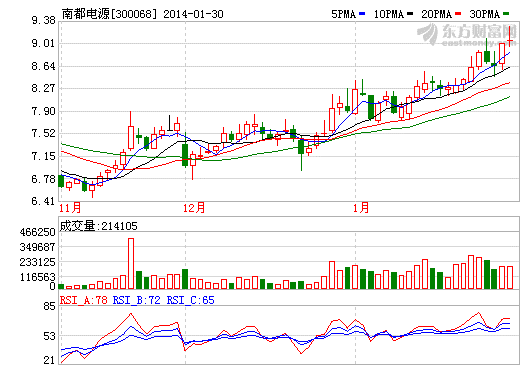Click the 6.41 price axis label
Screen dimensions: 520x365
click(x=43, y=201)
